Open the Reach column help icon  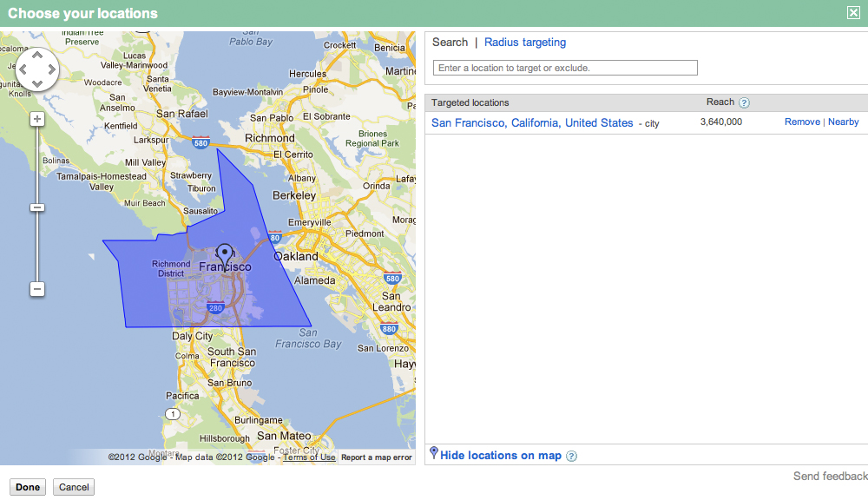point(744,102)
